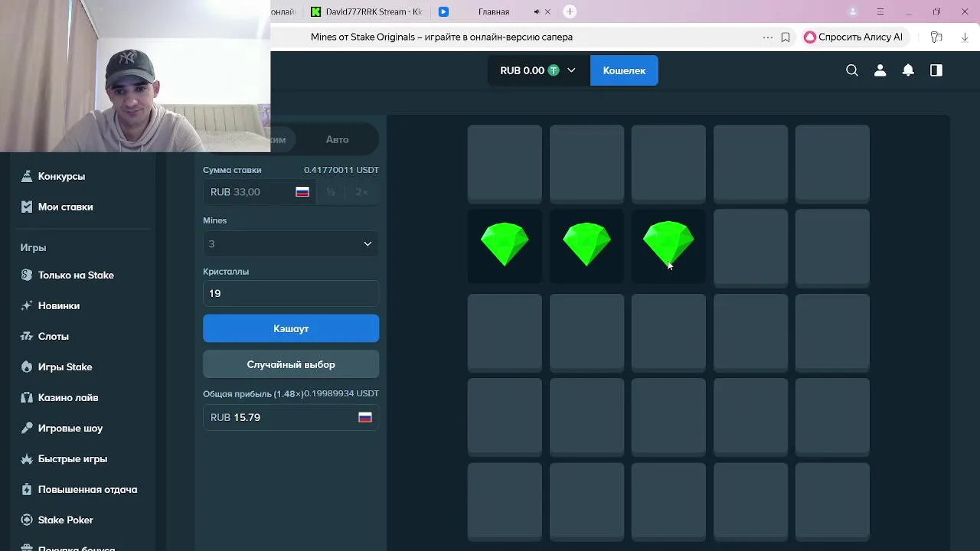
Task: Click the Казино лайв icon
Action: coord(27,397)
